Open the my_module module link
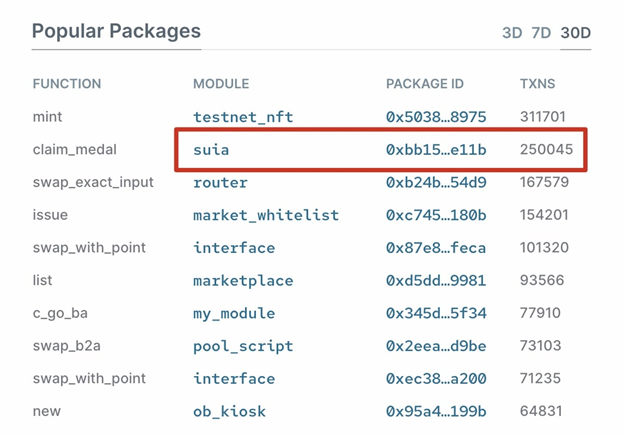The image size is (624, 435). 234,313
